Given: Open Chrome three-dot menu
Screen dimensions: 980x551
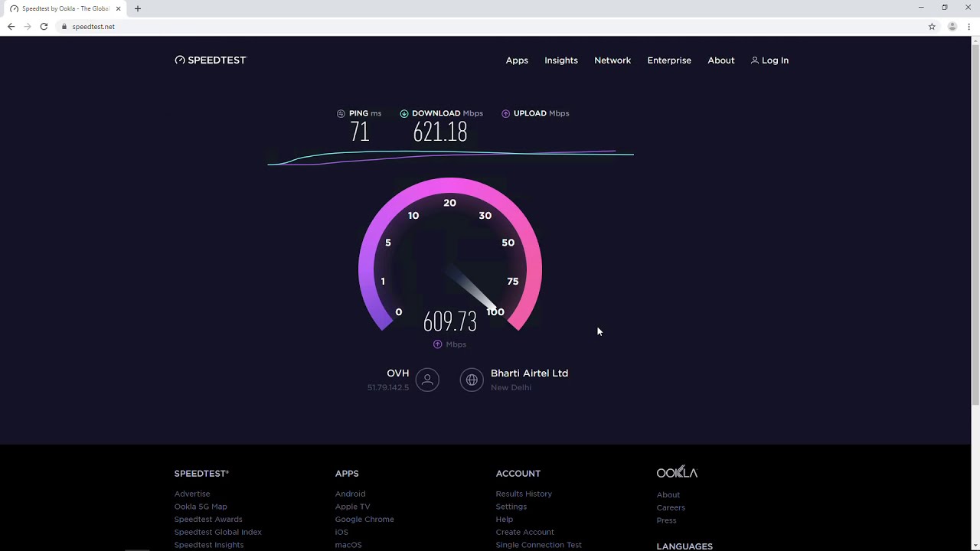Looking at the screenshot, I should point(969,26).
